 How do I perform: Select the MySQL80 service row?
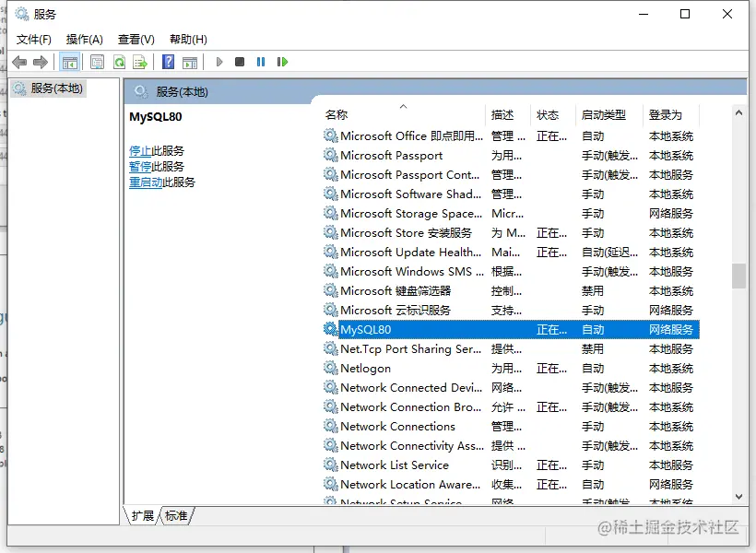[511, 329]
